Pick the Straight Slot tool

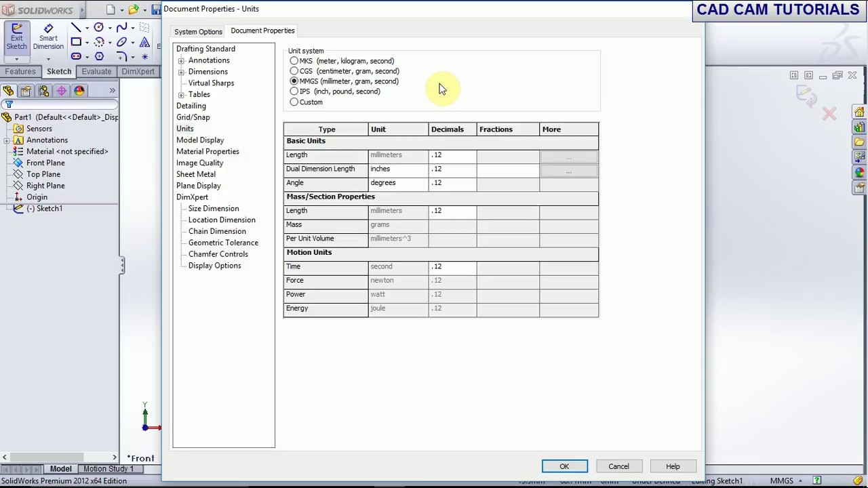click(76, 56)
